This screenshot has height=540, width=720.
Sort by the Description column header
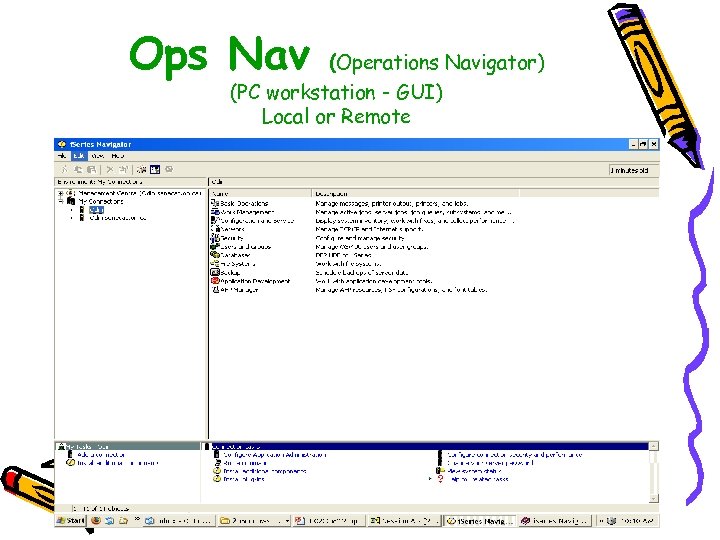click(x=416, y=194)
